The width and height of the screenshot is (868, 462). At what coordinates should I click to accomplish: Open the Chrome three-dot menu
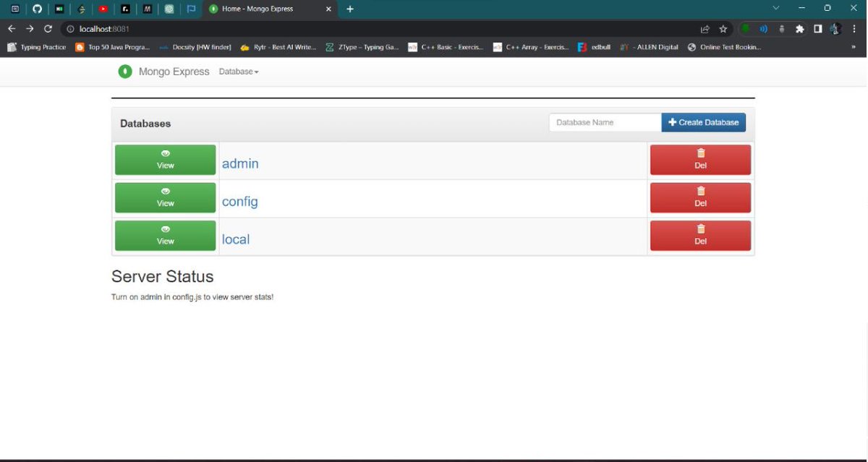point(854,29)
